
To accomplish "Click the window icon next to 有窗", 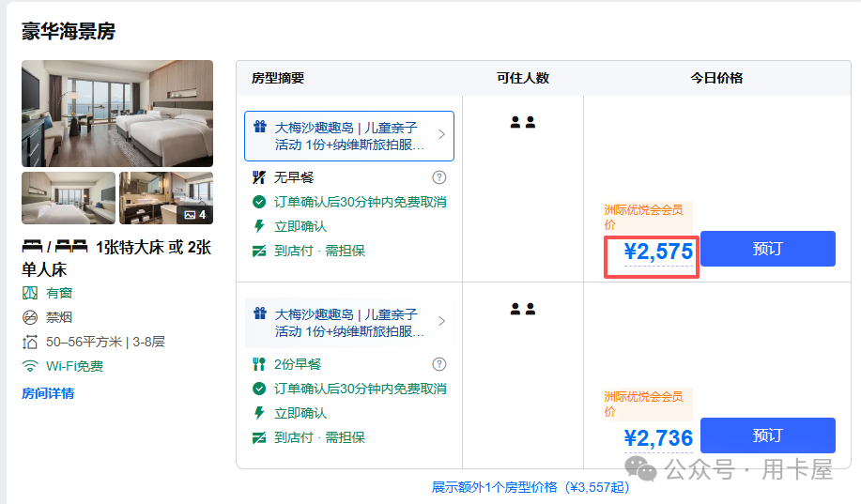I will point(30,293).
